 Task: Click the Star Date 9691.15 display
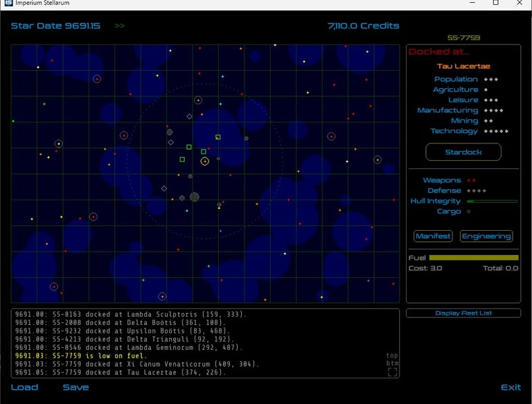coord(55,26)
